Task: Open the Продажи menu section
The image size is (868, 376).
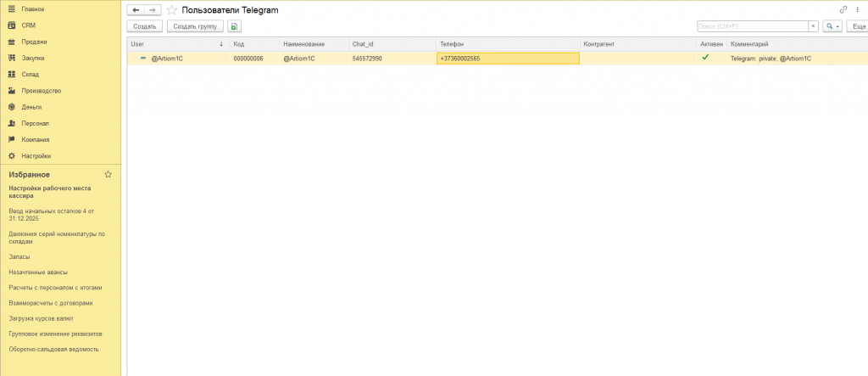Action: click(34, 42)
